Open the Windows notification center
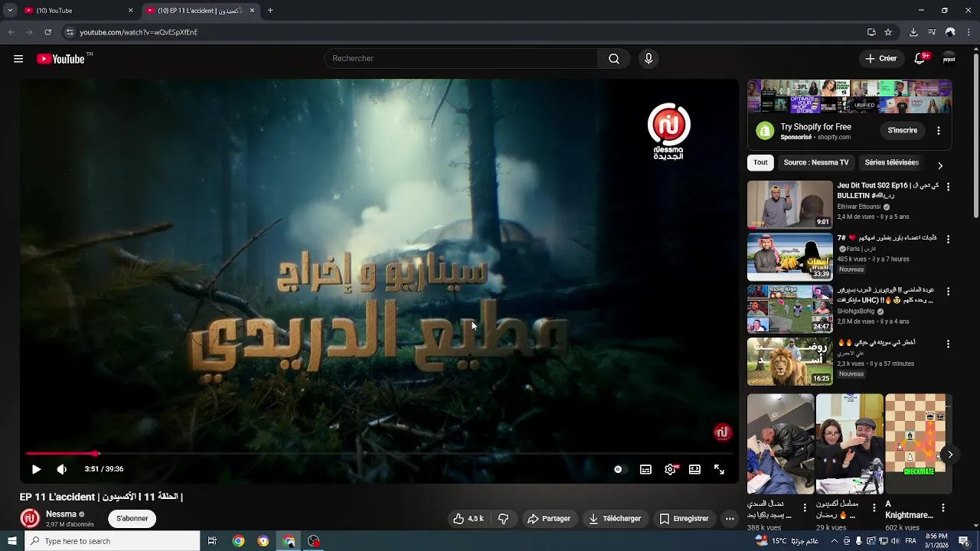The image size is (980, 551). (x=964, y=541)
